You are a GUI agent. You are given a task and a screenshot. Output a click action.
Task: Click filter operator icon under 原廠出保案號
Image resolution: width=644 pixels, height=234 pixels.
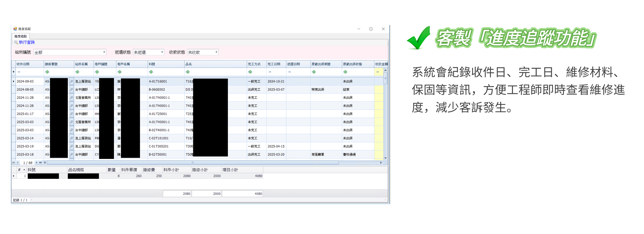click(314, 72)
